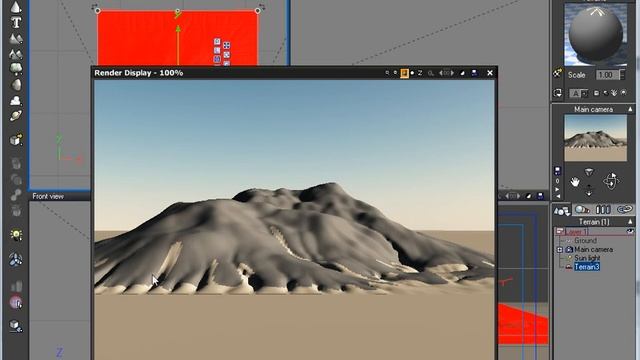Collapse the Main camera panel triangle
Screen dimensions: 640x360
coord(630,109)
